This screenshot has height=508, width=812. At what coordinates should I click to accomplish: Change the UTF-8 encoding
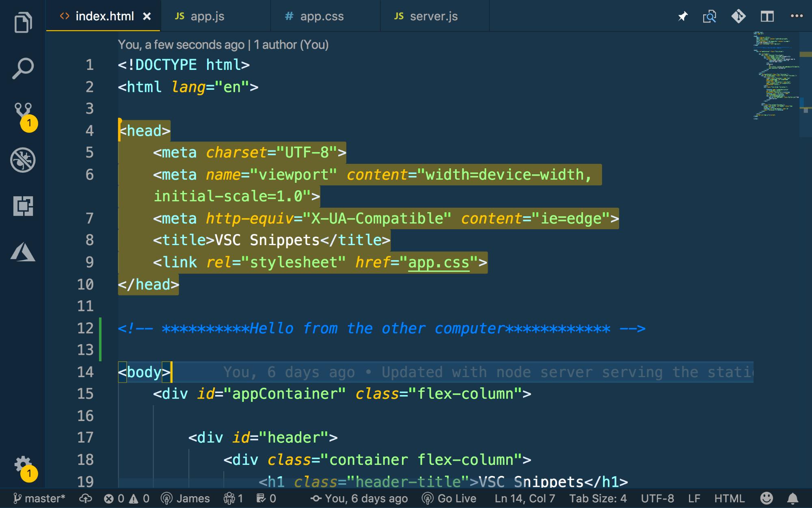657,498
